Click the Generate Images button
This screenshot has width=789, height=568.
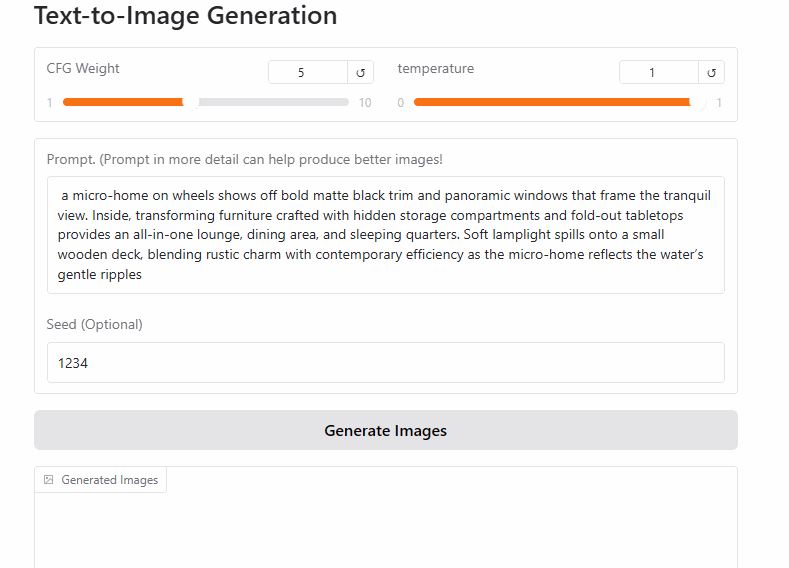click(x=386, y=430)
